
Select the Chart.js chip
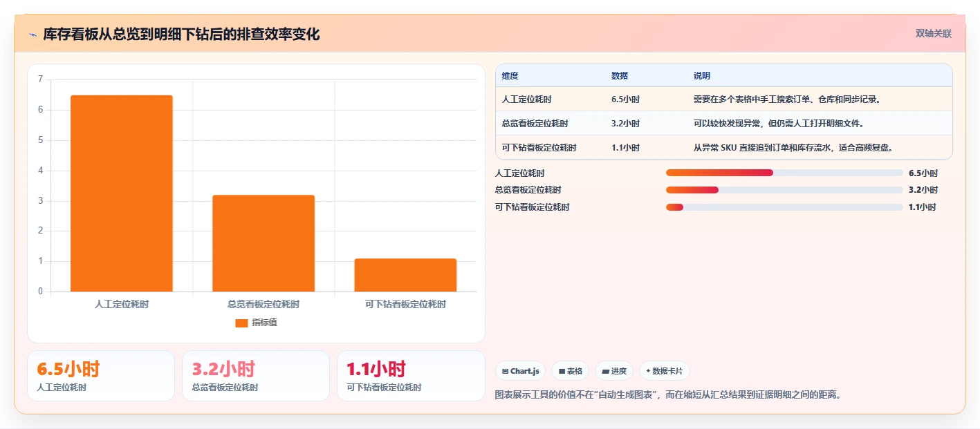tap(520, 371)
